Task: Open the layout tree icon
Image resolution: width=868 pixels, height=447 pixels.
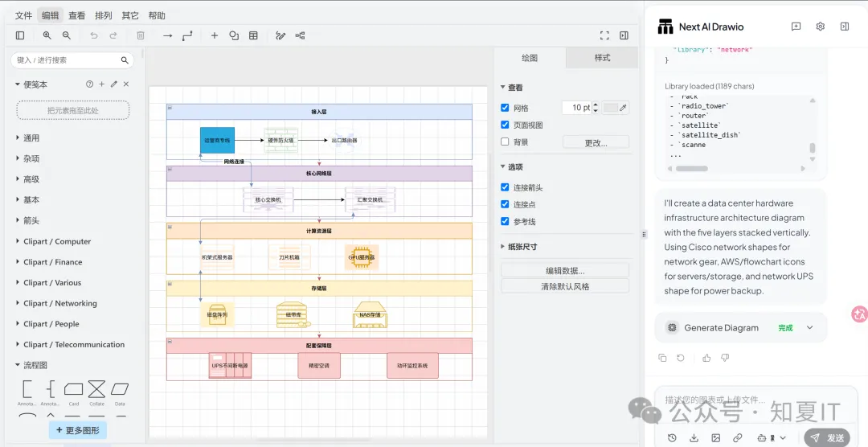Action: [x=300, y=35]
